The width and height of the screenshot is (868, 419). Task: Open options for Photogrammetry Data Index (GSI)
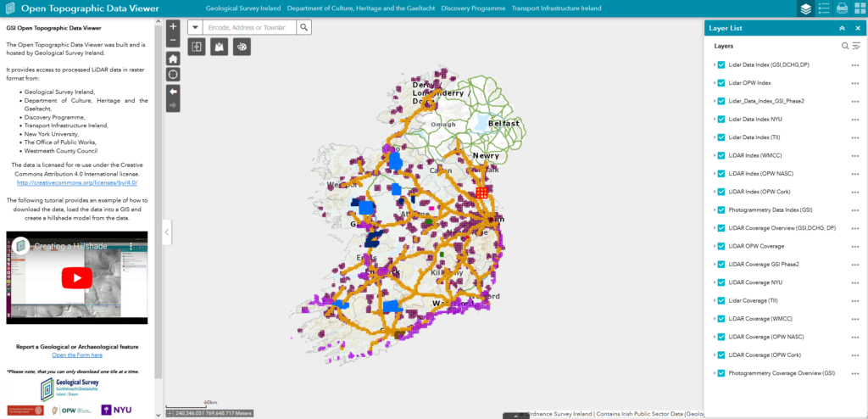coord(855,210)
